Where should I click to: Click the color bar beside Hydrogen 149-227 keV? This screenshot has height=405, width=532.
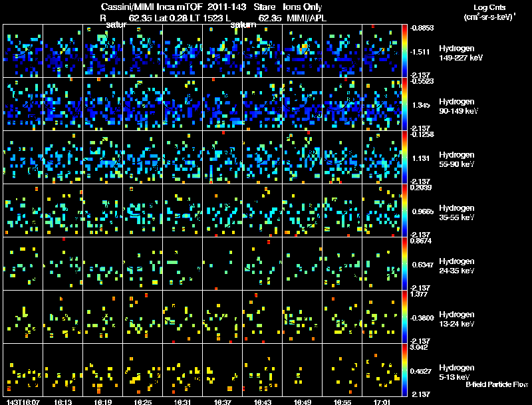(404, 51)
